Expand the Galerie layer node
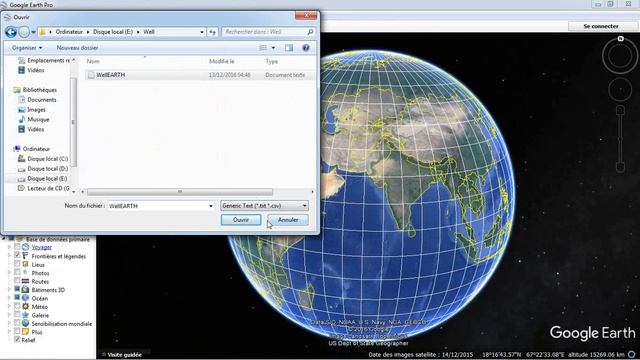 coord(9,315)
